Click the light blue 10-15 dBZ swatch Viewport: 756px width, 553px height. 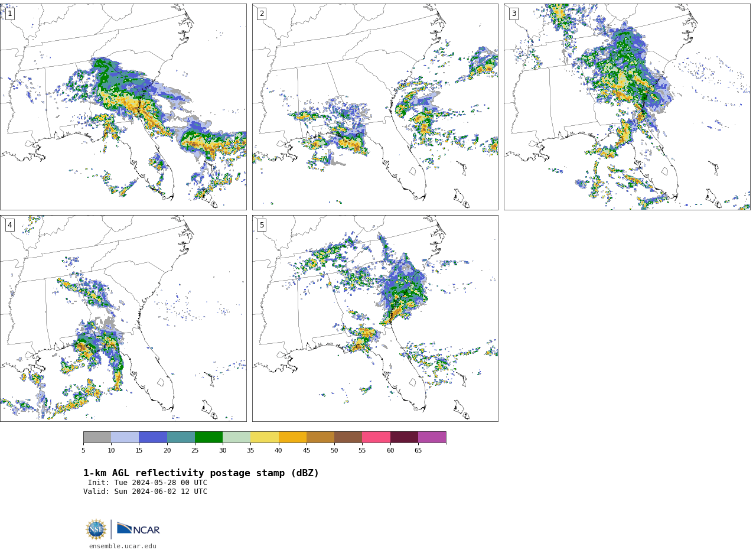pos(125,437)
